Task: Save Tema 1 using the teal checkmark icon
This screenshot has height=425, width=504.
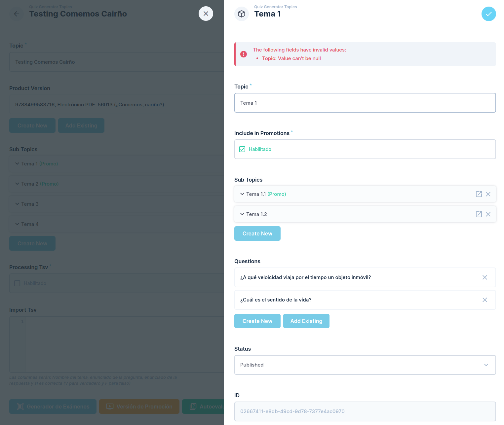Action: 488,14
